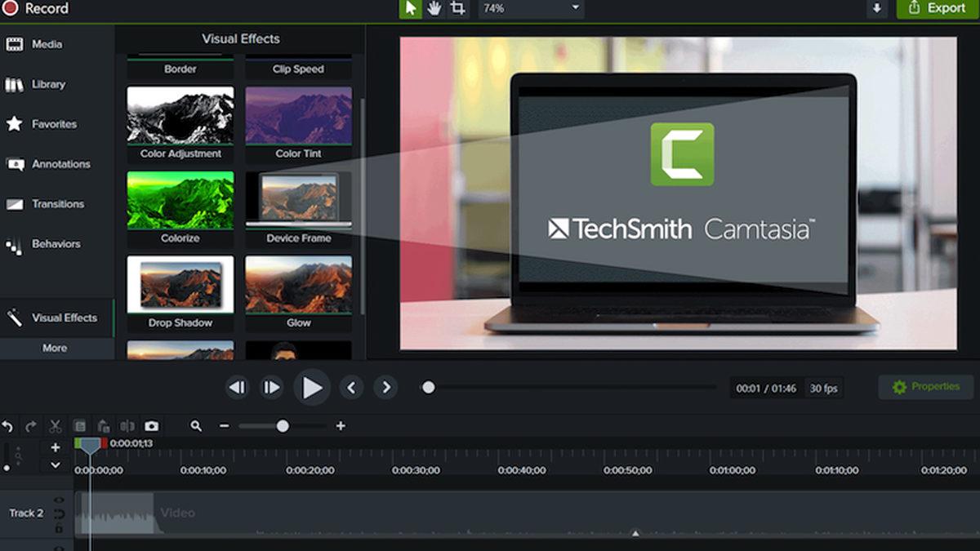Open the canvas zoom percentage dropdown
The image size is (980, 551).
[530, 10]
